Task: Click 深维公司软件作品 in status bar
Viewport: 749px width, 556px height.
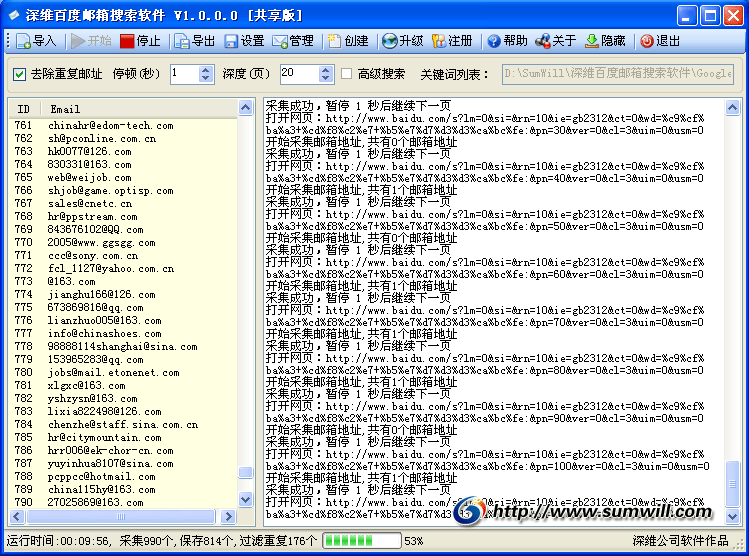Action: pos(680,541)
